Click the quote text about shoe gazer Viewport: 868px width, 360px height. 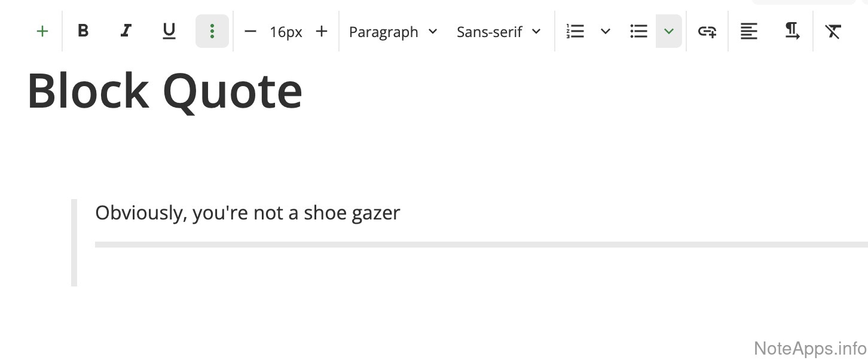pyautogui.click(x=247, y=213)
